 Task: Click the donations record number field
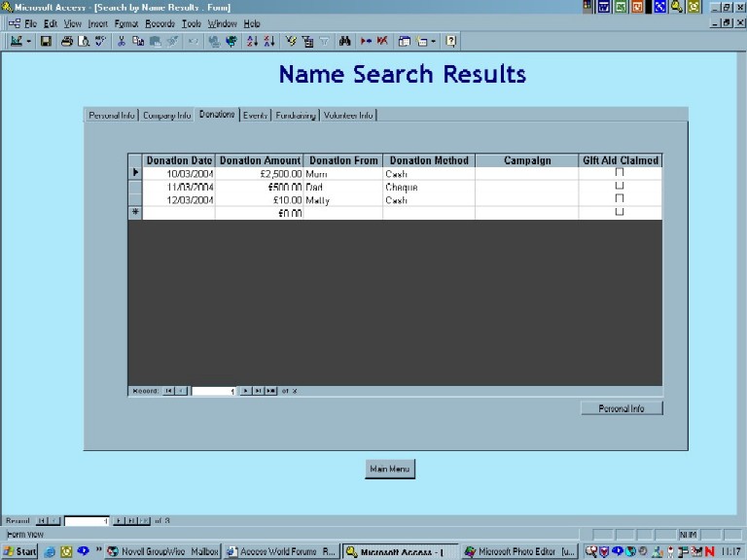[214, 391]
